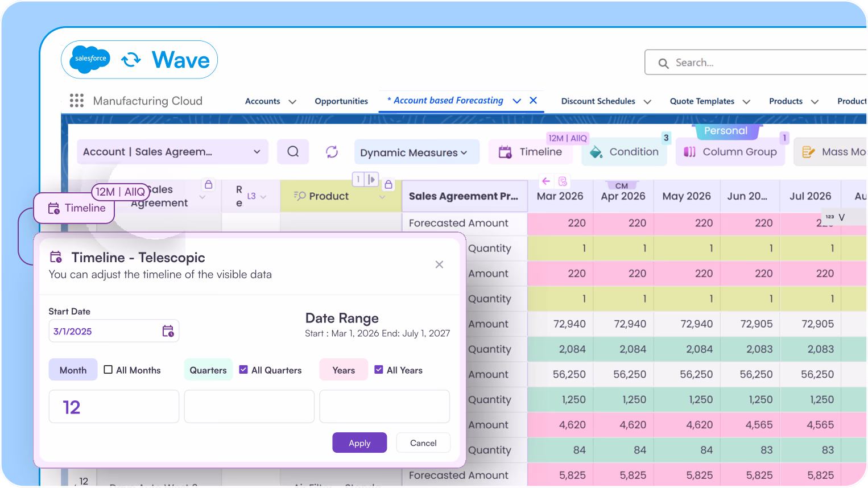Click the May 2026 column header
The height and width of the screenshot is (488, 868).
687,196
